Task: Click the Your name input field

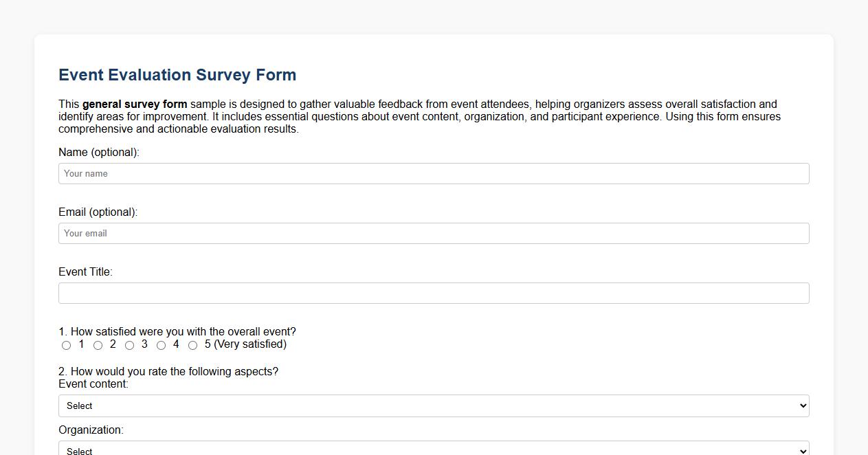Action: point(433,173)
